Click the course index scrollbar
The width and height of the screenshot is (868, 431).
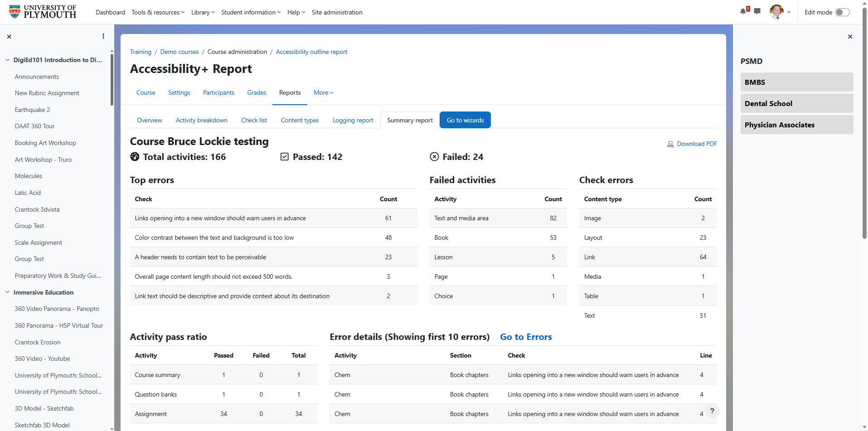pos(112,80)
